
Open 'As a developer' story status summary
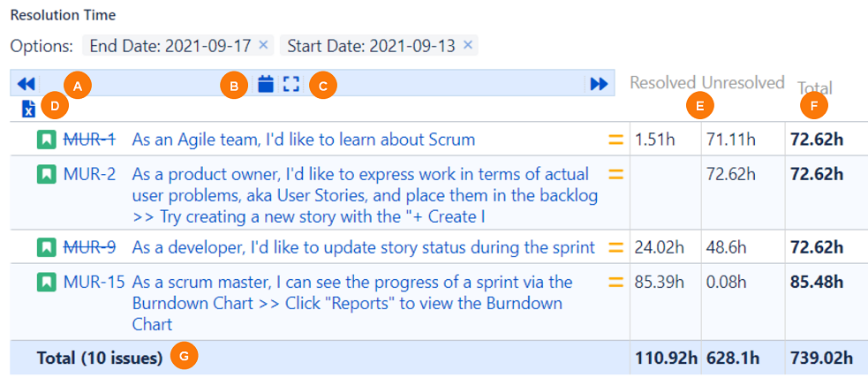tap(363, 247)
